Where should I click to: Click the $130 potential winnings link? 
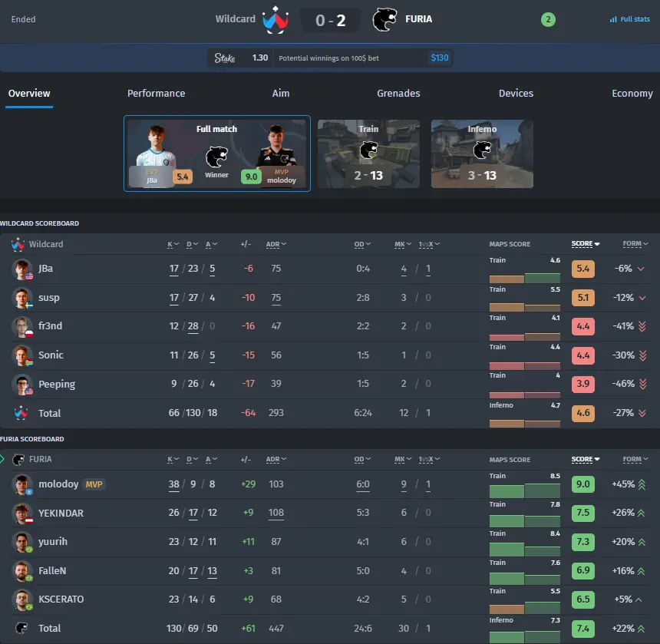pos(440,58)
